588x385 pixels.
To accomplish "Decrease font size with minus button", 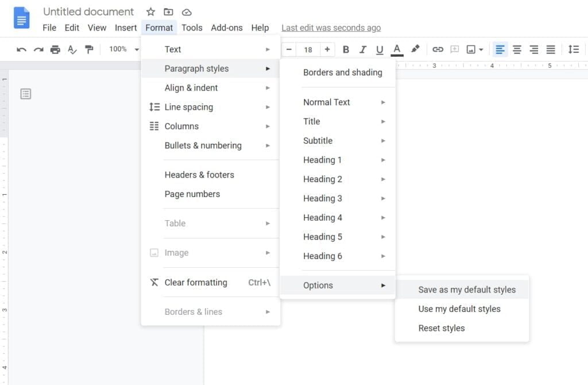I will tap(289, 49).
